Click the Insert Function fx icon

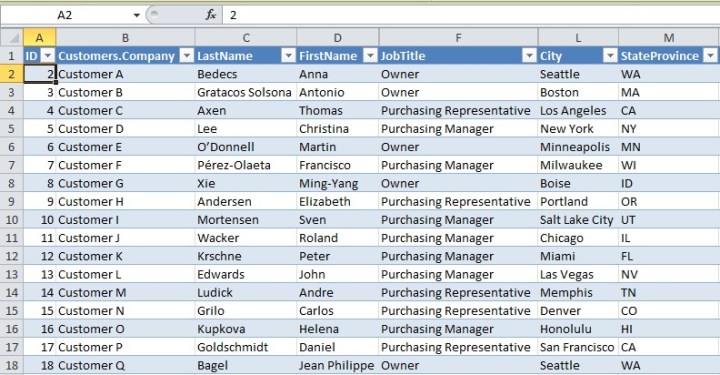(x=210, y=15)
